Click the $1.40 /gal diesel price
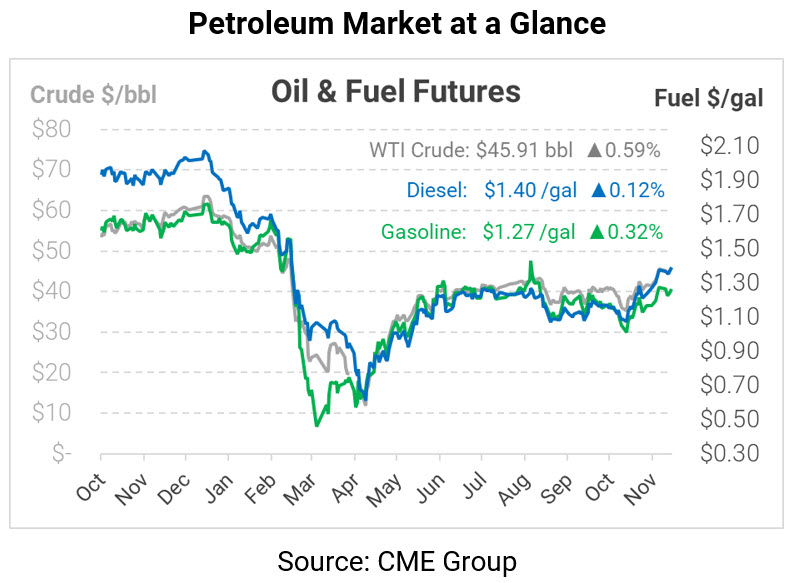This screenshot has width=795, height=583. click(530, 191)
